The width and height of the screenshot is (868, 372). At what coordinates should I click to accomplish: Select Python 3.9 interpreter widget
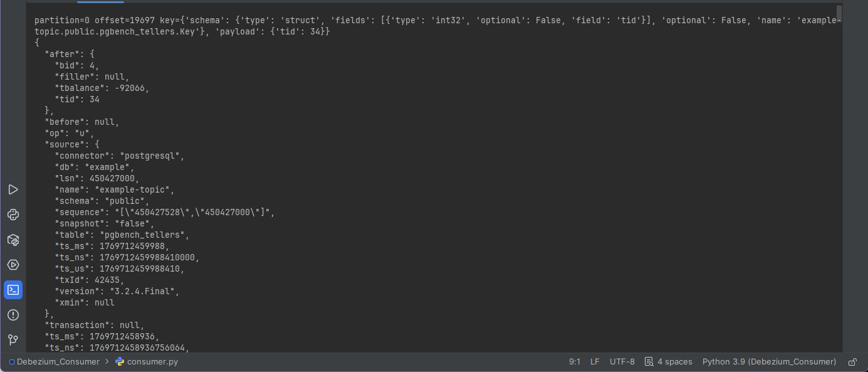769,362
